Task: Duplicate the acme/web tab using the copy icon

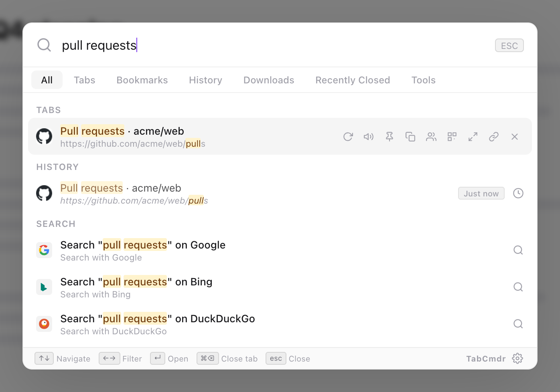Action: pos(410,137)
